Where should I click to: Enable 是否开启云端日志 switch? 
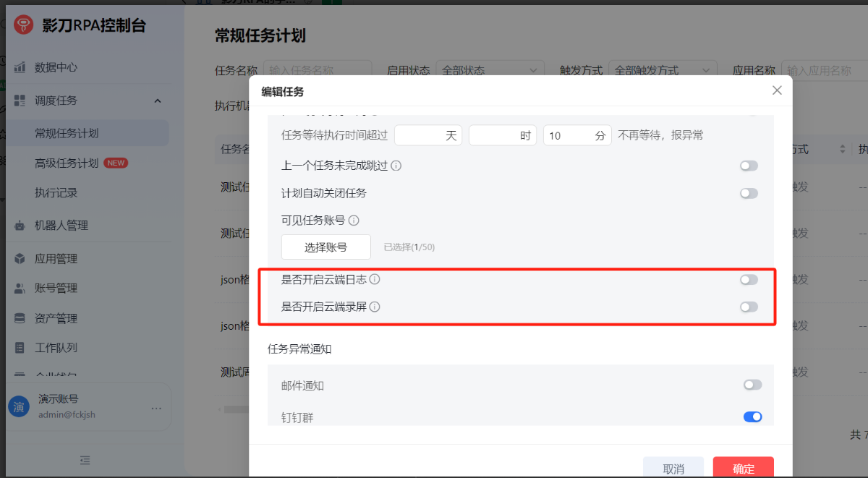pyautogui.click(x=749, y=280)
